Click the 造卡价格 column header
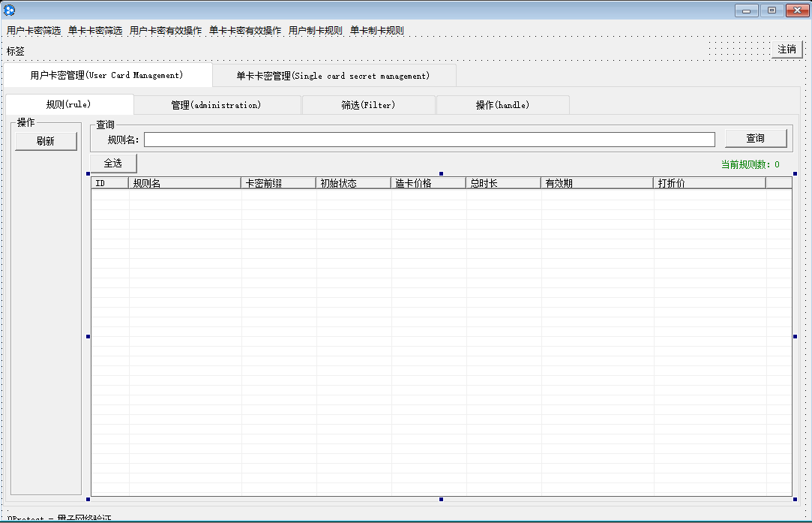The width and height of the screenshot is (812, 523). tap(428, 183)
